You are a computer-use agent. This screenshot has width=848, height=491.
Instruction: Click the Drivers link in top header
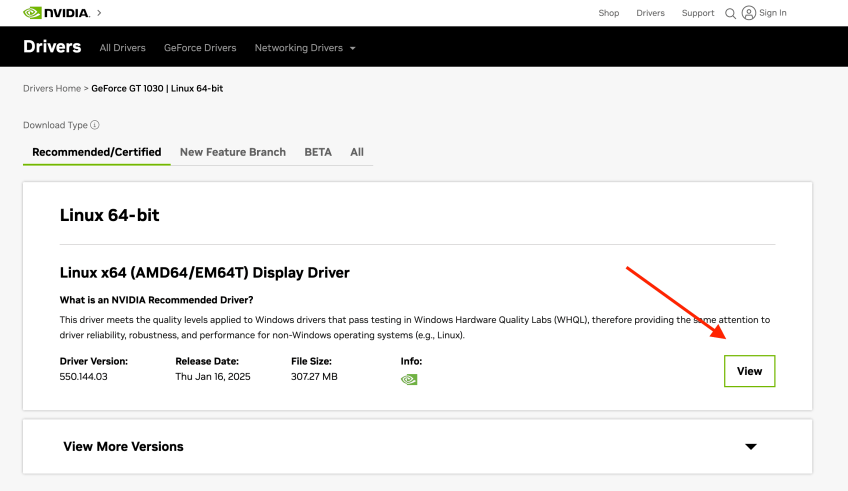click(x=650, y=13)
